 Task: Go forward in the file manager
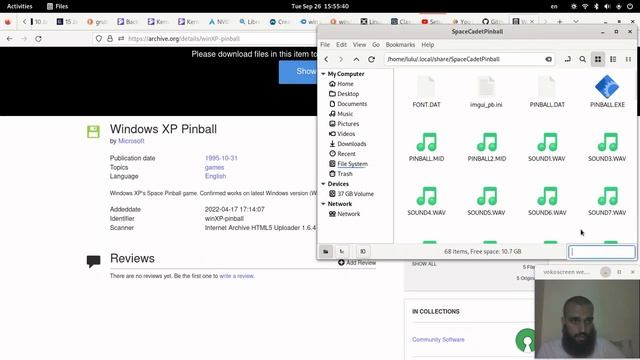(341, 59)
